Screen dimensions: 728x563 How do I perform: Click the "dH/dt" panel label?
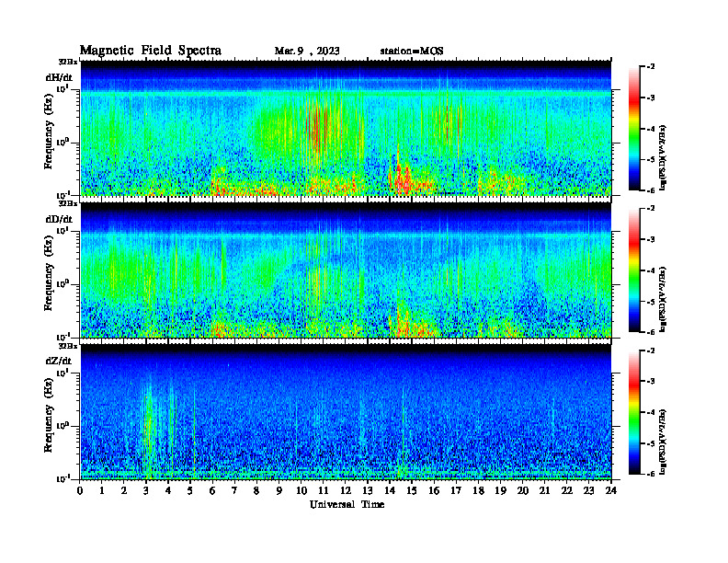59,77
